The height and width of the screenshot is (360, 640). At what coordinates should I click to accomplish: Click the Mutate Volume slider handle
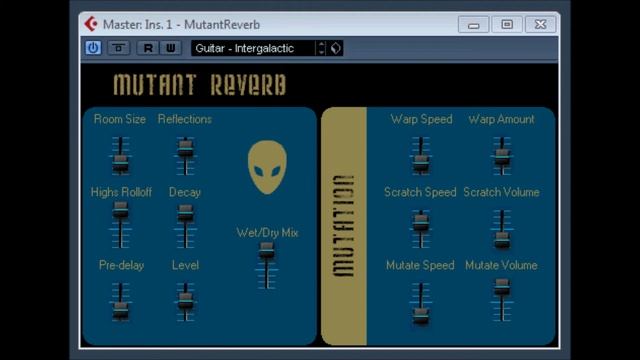click(502, 287)
